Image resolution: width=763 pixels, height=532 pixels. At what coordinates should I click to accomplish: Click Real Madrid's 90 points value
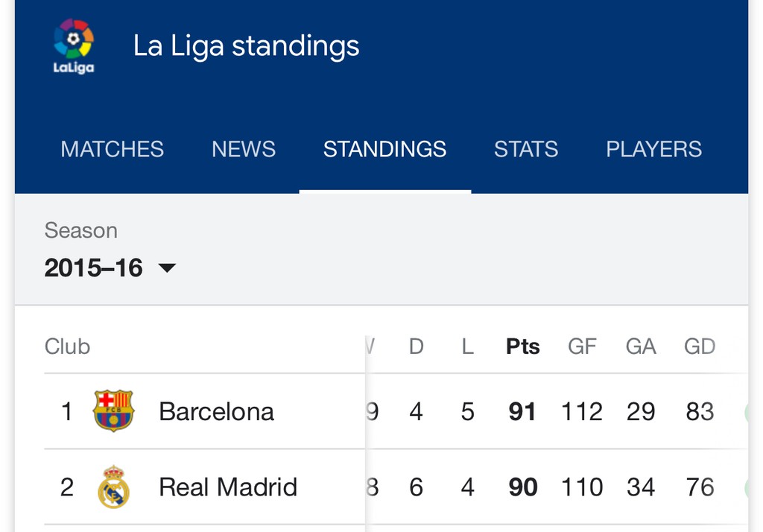(523, 487)
